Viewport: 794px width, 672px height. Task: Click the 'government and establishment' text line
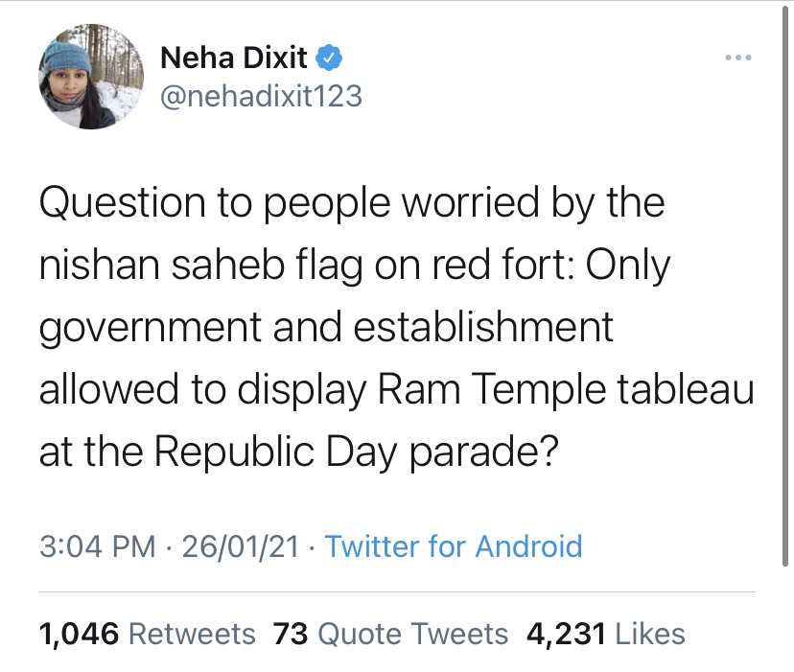click(x=326, y=328)
